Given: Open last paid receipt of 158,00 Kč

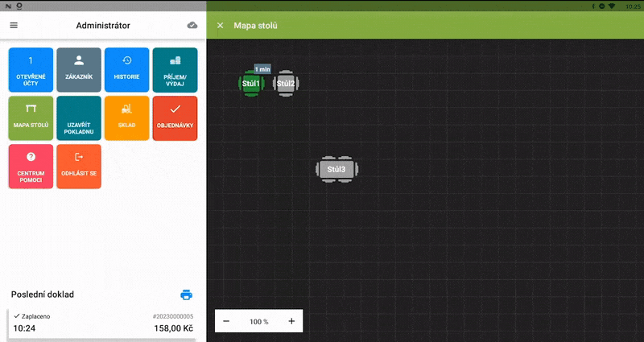Looking at the screenshot, I should [101, 323].
